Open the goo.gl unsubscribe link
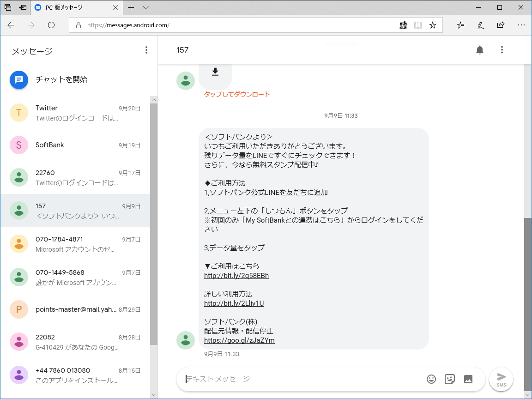 pyautogui.click(x=238, y=340)
